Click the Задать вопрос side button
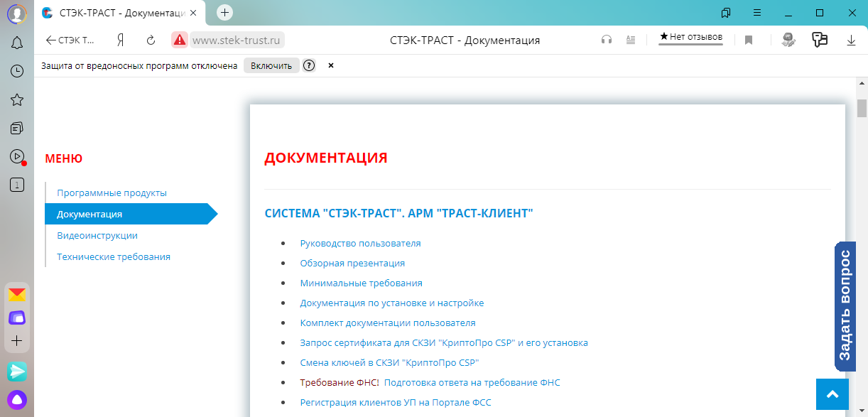Screen dimensions: 868x417 845,307
